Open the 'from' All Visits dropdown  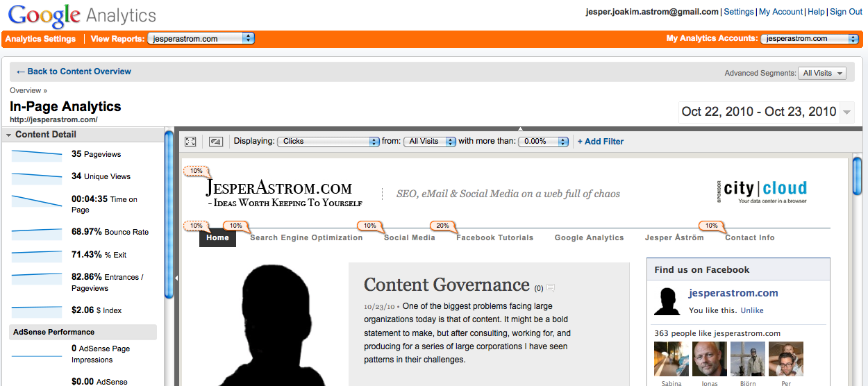pyautogui.click(x=430, y=142)
